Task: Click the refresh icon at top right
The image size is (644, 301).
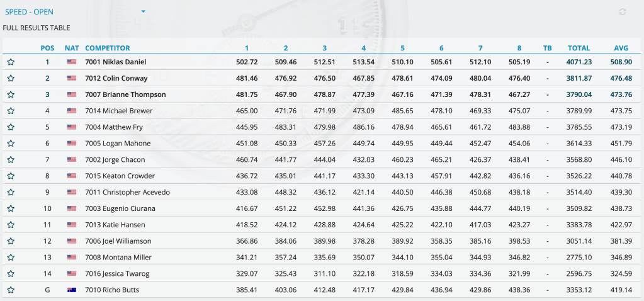Action: click(623, 12)
